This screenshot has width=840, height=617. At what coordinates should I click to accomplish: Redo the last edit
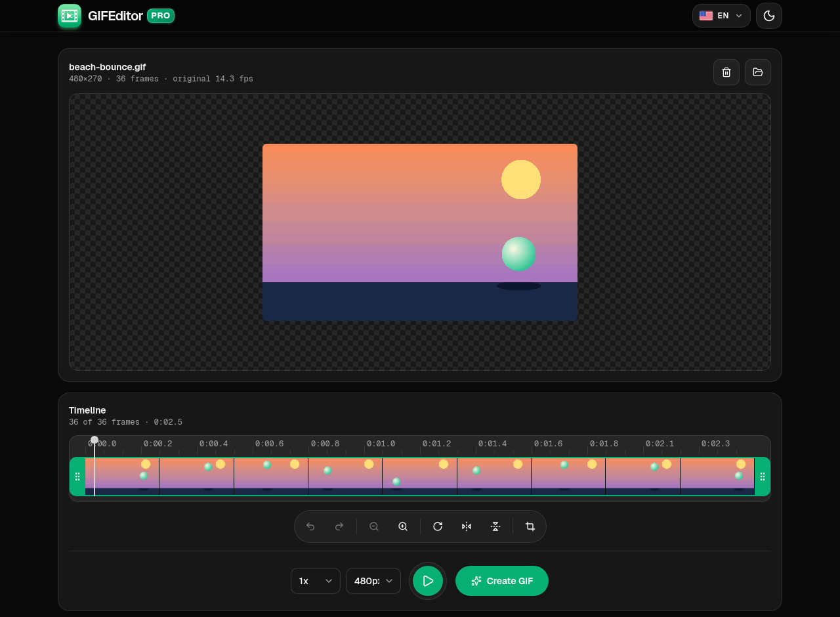click(x=339, y=526)
